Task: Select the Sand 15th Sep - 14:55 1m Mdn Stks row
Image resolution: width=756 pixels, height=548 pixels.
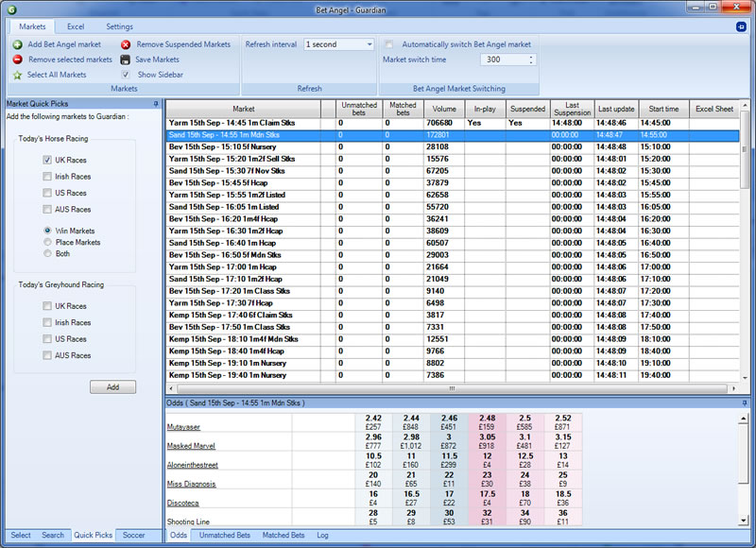Action: point(453,135)
